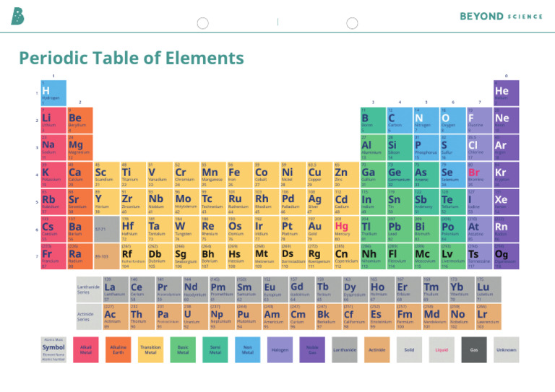Select the Boron (B) element cell
555x392 pixels.
(373, 121)
